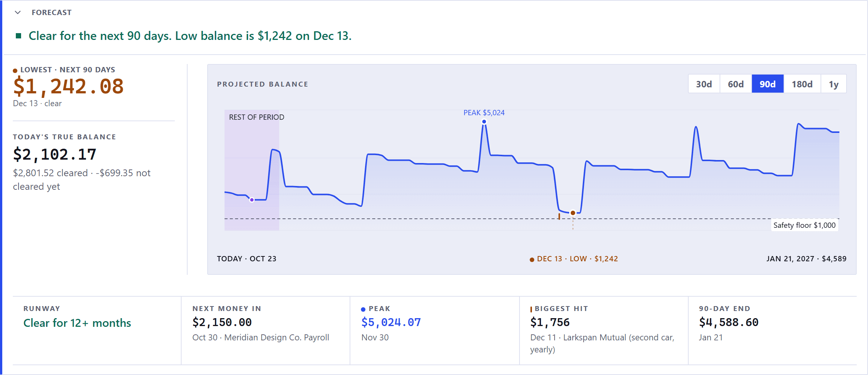
Task: Click the Nov 30 peak date
Action: [x=375, y=337]
